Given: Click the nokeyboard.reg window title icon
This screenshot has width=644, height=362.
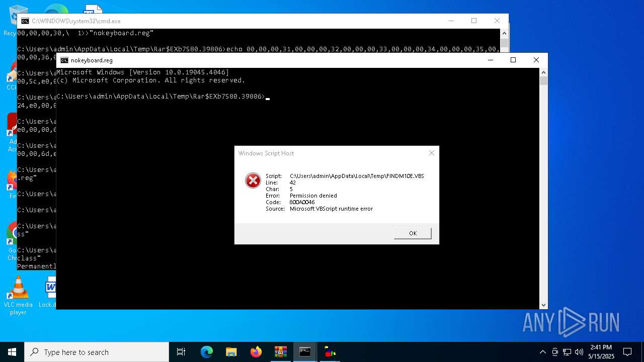Looking at the screenshot, I should (64, 60).
